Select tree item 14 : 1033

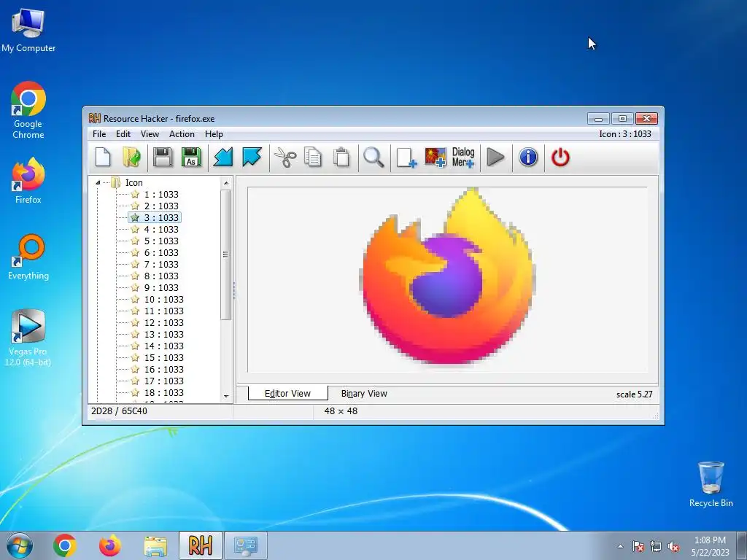coord(163,346)
